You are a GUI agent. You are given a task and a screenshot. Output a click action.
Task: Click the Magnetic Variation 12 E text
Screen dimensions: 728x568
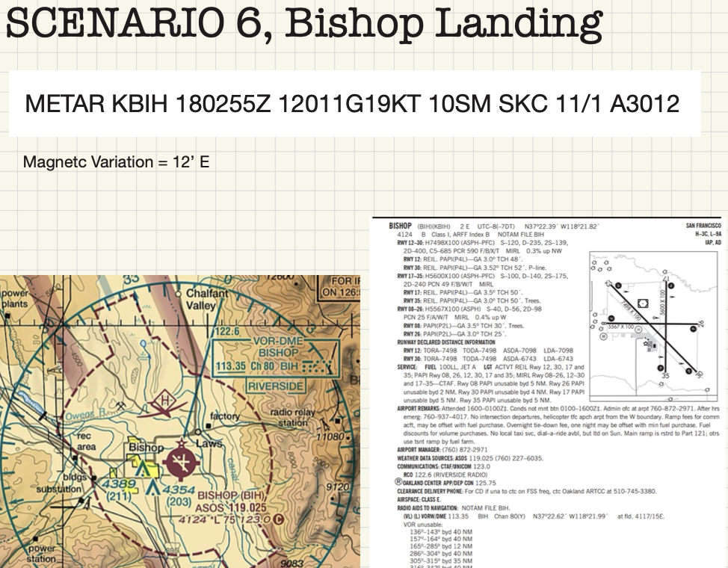116,162
